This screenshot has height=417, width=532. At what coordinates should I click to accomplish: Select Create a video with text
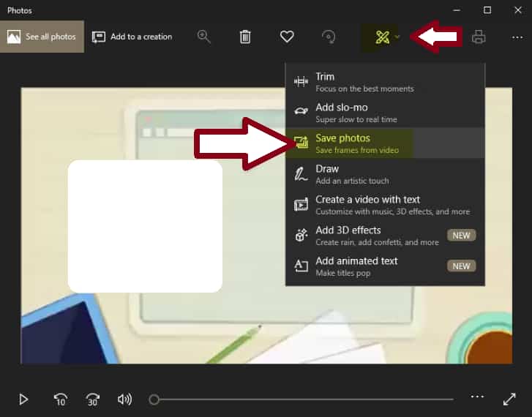point(385,205)
